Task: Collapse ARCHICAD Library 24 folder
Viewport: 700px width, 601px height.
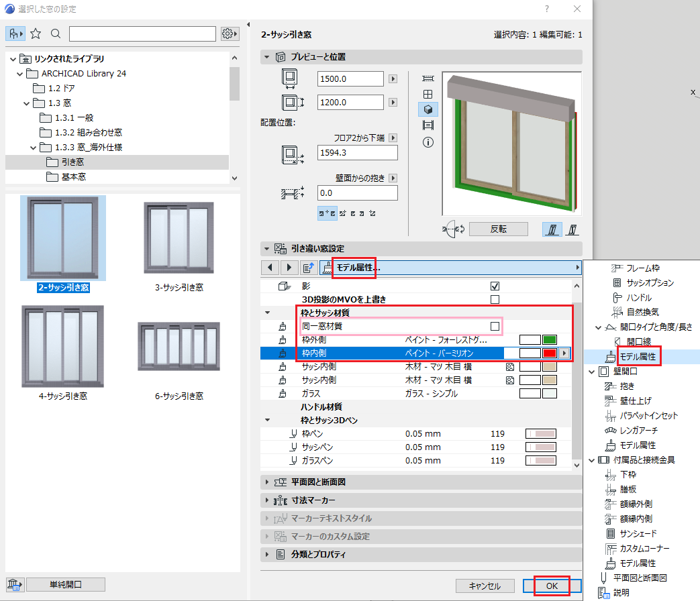Action: [x=19, y=74]
